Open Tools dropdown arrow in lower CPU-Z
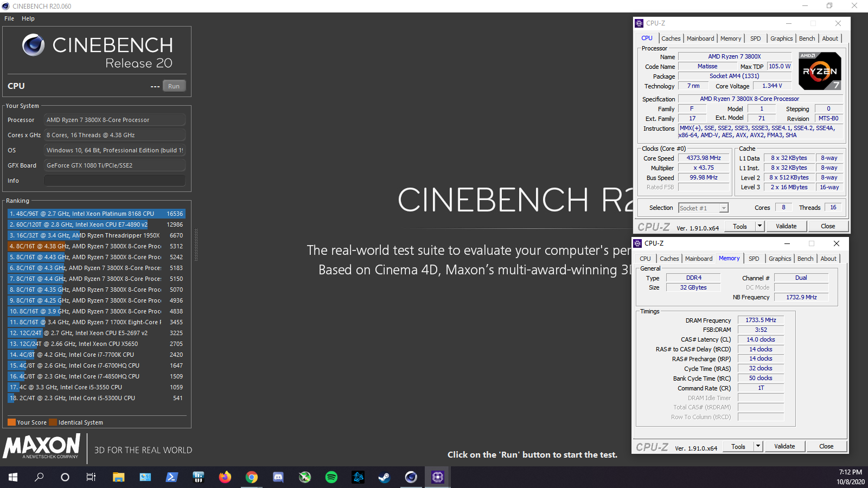This screenshot has width=868, height=488. [758, 446]
